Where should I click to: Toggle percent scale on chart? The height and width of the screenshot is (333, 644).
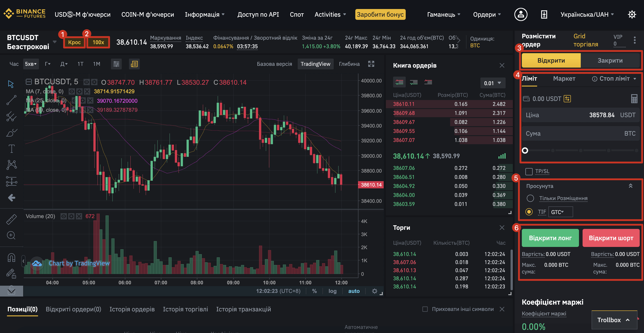click(x=314, y=291)
